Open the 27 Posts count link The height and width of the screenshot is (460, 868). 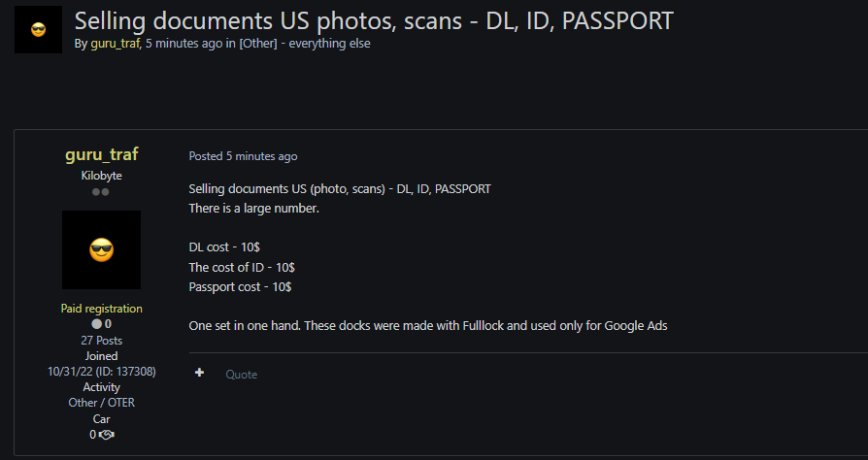101,341
